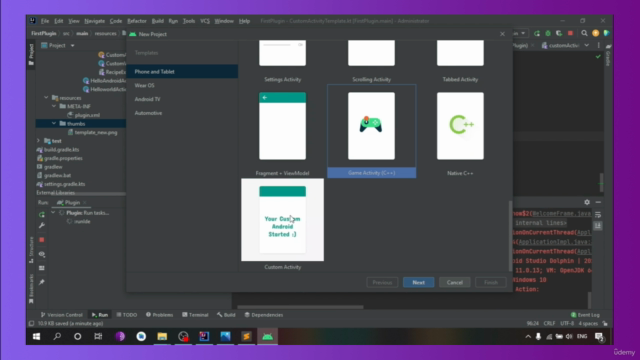Open the Terminal tool window
This screenshot has height=360, width=640.
[195, 315]
